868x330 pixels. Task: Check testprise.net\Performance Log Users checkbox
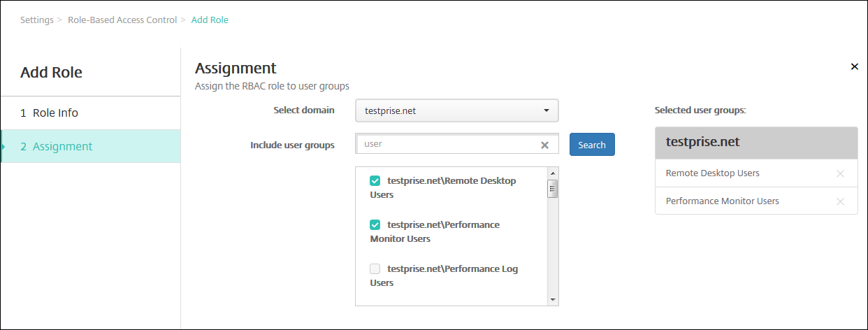coord(375,269)
